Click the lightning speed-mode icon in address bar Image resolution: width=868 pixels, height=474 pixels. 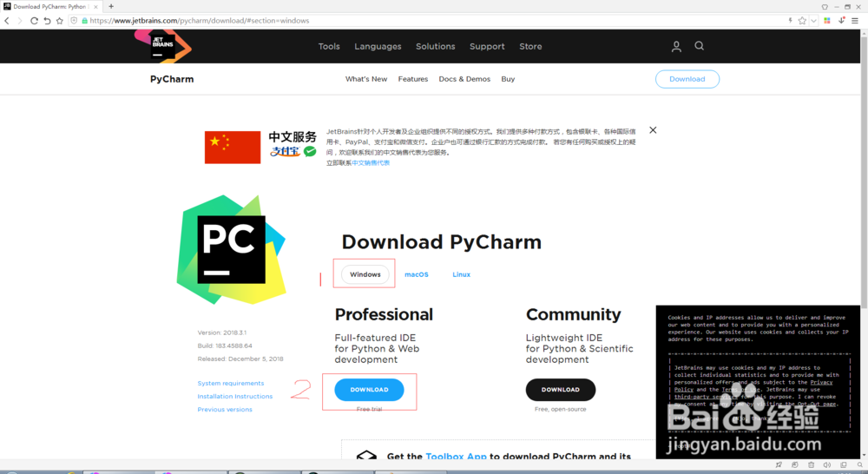[x=790, y=21]
